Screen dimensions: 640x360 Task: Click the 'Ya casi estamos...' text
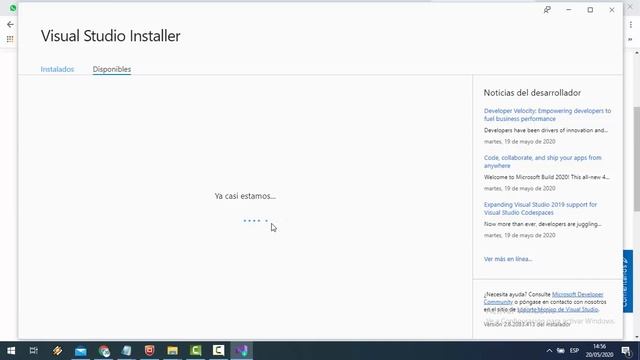click(x=245, y=196)
